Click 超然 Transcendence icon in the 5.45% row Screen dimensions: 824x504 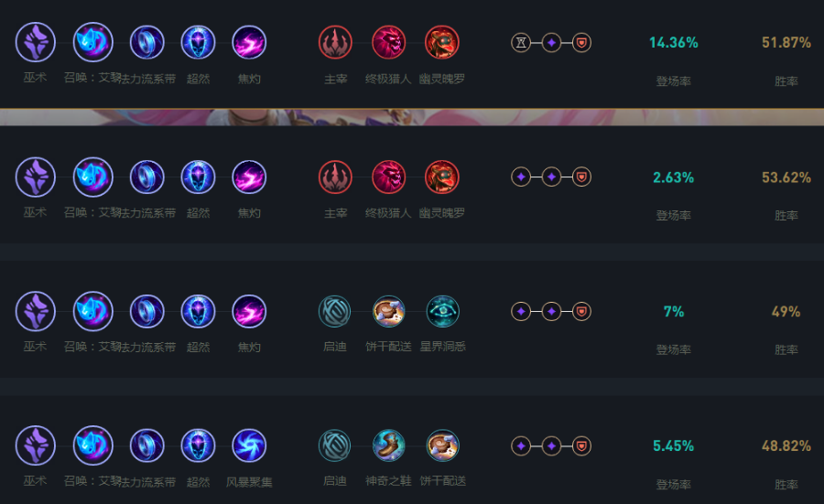pyautogui.click(x=198, y=445)
